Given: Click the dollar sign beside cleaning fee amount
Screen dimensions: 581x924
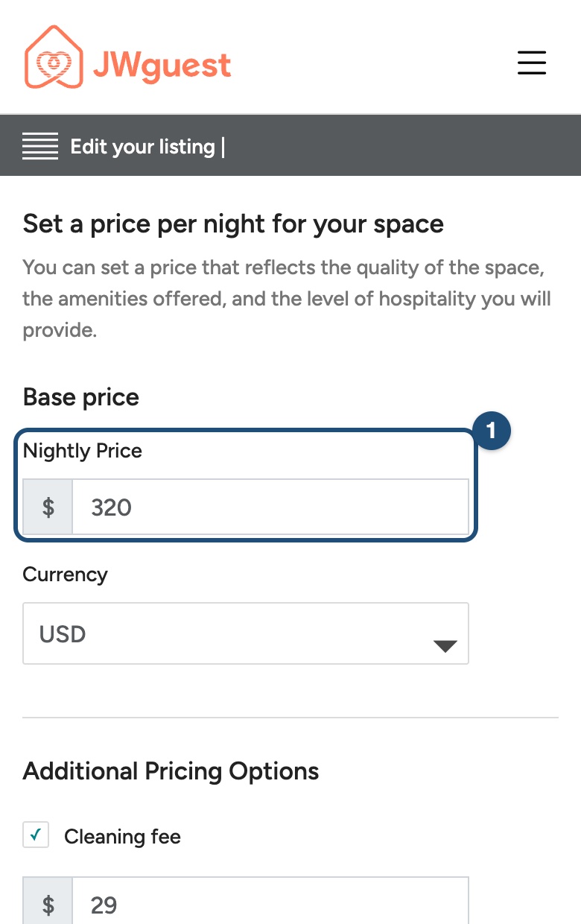Looking at the screenshot, I should click(x=48, y=903).
